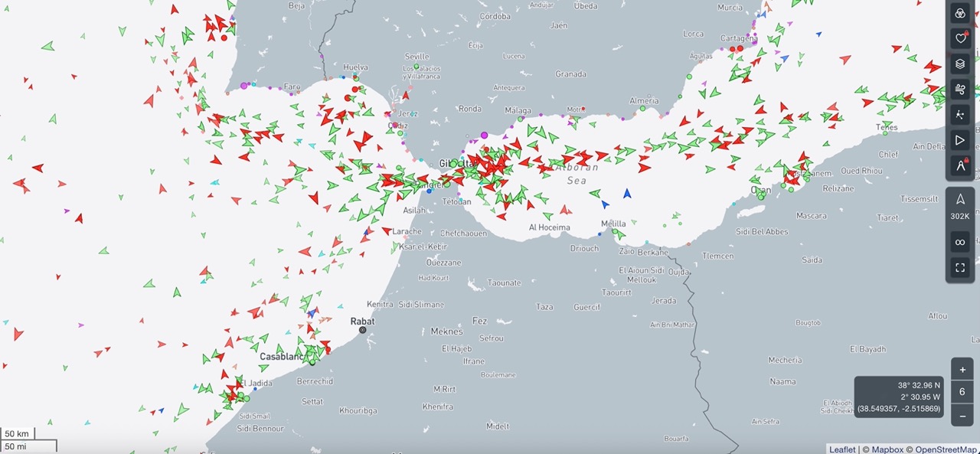Open the map layers stack icon
This screenshot has width=980, height=454.
tap(960, 64)
